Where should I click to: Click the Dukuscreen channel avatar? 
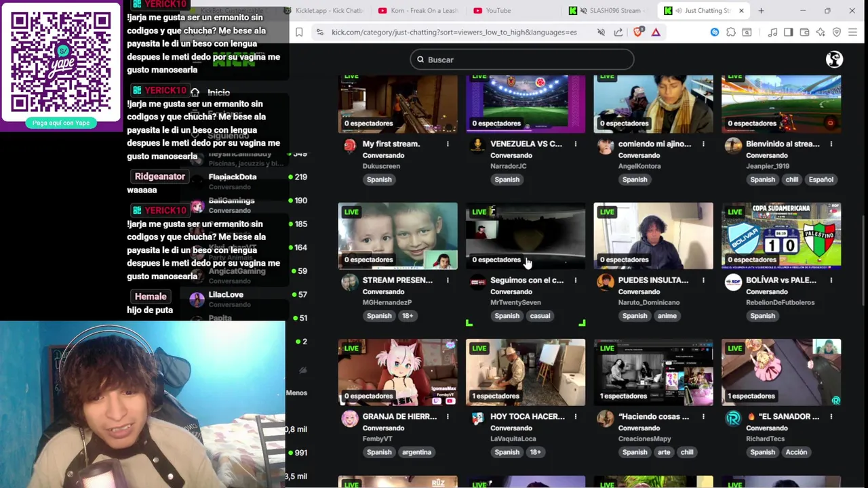pos(349,146)
